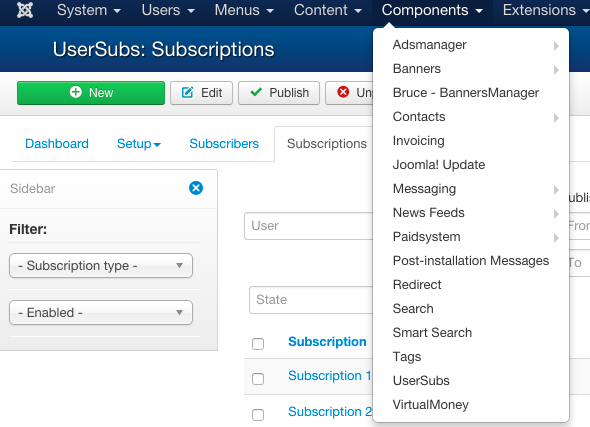Open the Users menu
This screenshot has width=590, height=427.
(168, 10)
